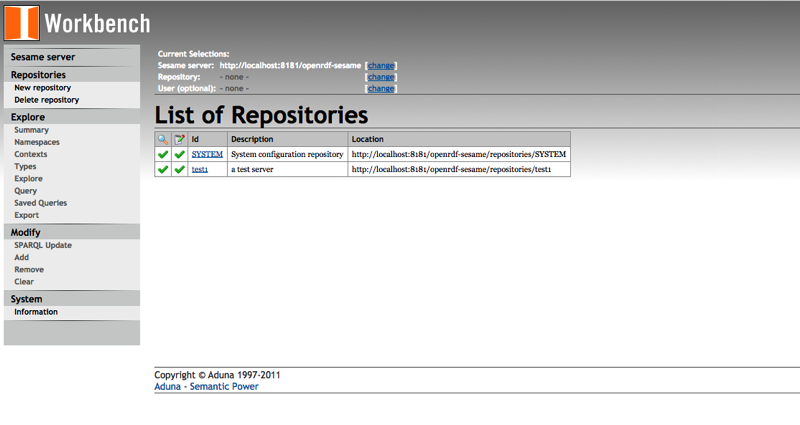The image size is (800, 425).
Task: Click SYSTEM row readable green checkmark
Action: click(x=163, y=154)
